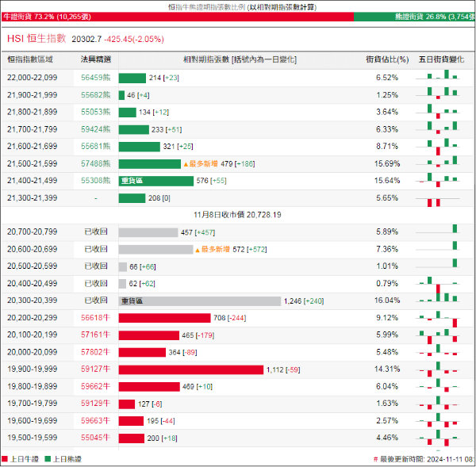Screen dimensions: 476x467
Task: Click the 恒指指數區域 column header
Action: [x=30, y=59]
